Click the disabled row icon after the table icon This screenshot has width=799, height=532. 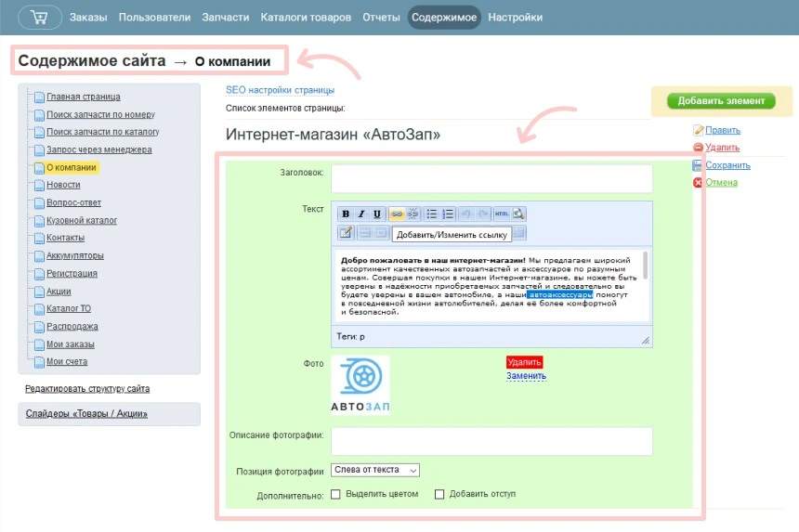(x=365, y=233)
